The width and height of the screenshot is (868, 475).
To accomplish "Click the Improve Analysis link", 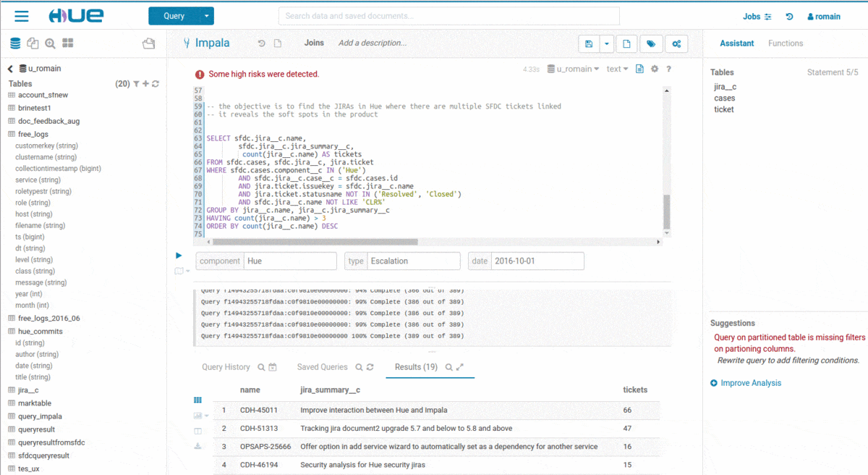I will coord(750,383).
